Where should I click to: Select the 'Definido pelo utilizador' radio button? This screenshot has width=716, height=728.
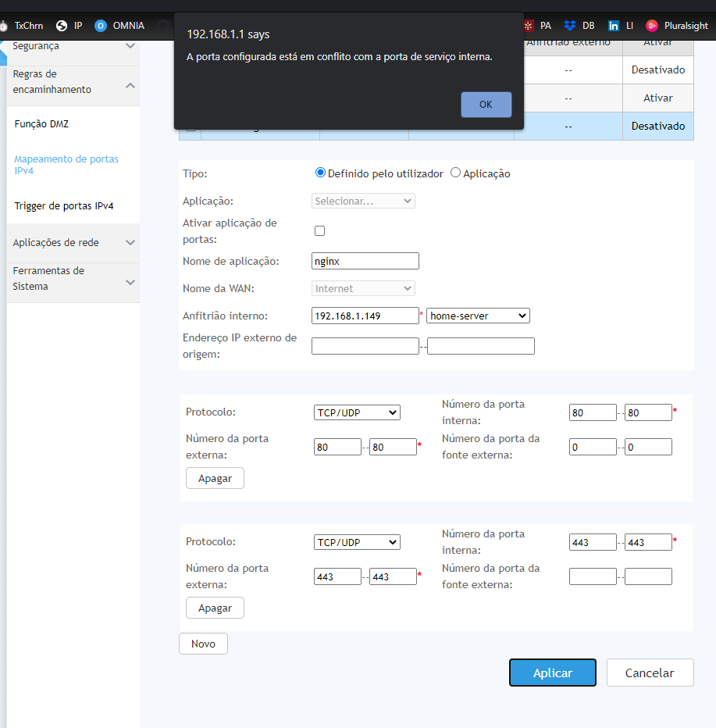click(320, 173)
